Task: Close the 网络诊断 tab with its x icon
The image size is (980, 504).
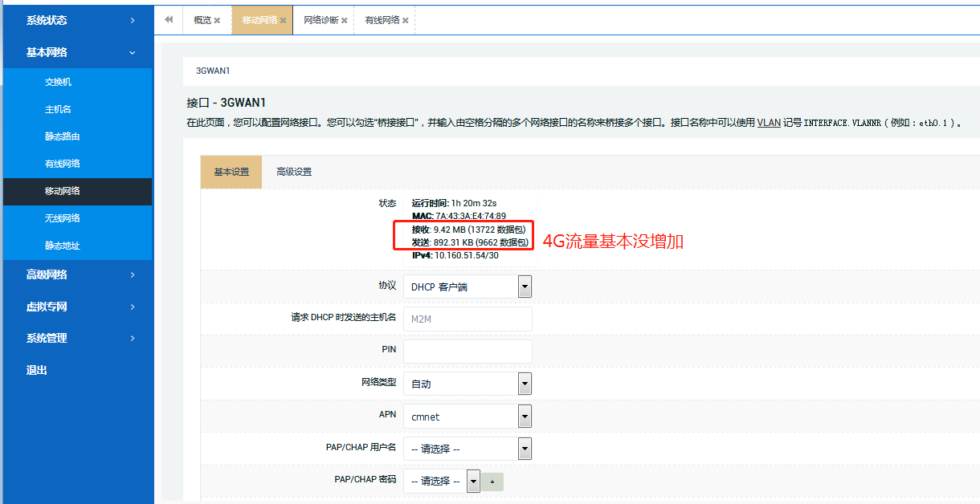Action: 345,21
